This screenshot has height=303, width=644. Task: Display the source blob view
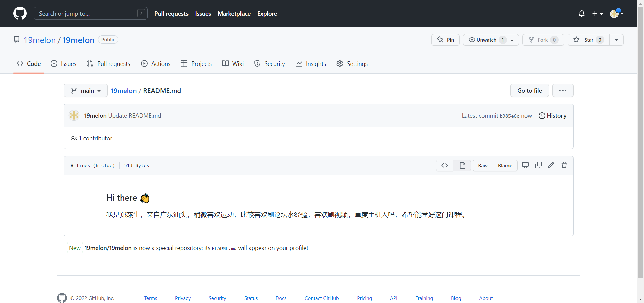(x=445, y=165)
